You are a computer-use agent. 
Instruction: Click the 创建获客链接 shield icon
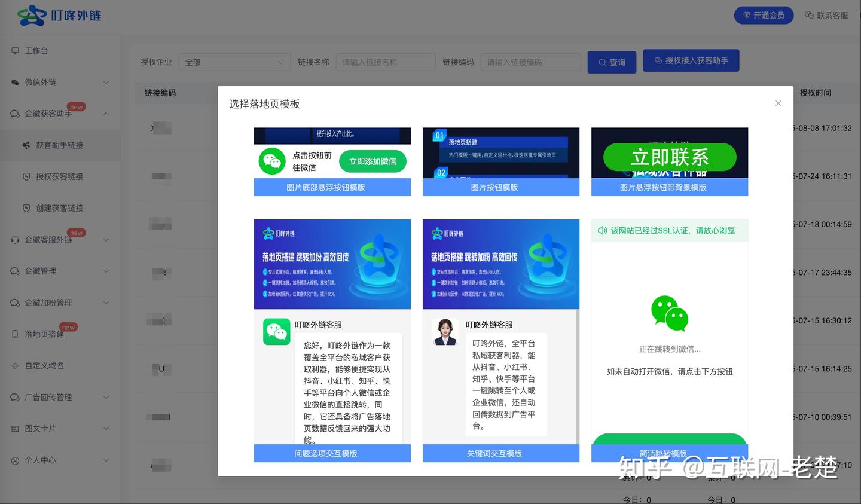pos(26,208)
